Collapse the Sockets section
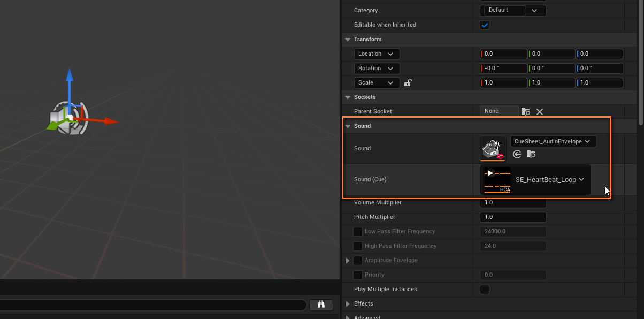Screen dimensions: 644x319 pyautogui.click(x=348, y=97)
